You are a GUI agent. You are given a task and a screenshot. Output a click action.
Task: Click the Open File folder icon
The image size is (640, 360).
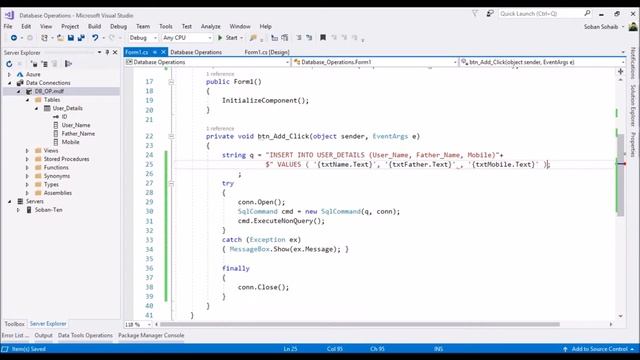pos(60,38)
